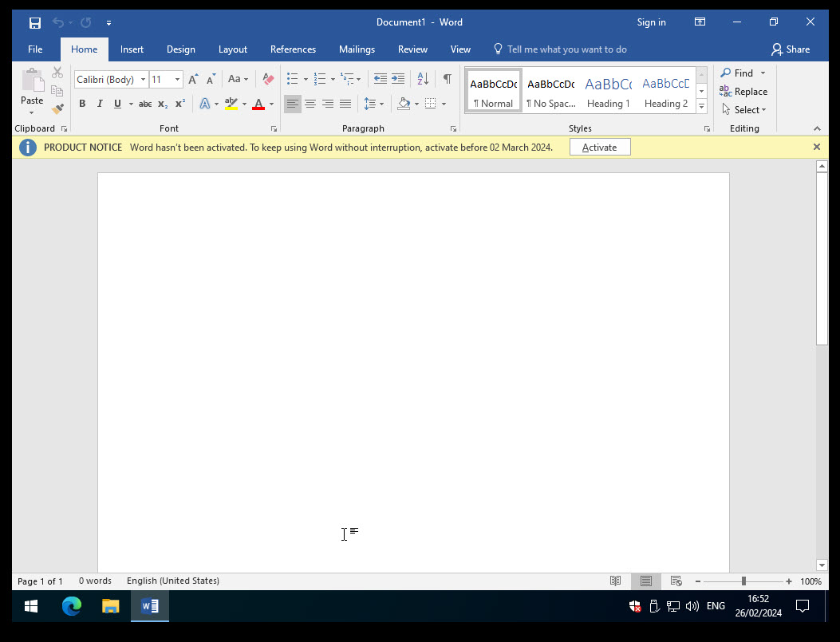This screenshot has width=840, height=642.
Task: Toggle Show/Hide paragraph marks
Action: click(x=448, y=79)
